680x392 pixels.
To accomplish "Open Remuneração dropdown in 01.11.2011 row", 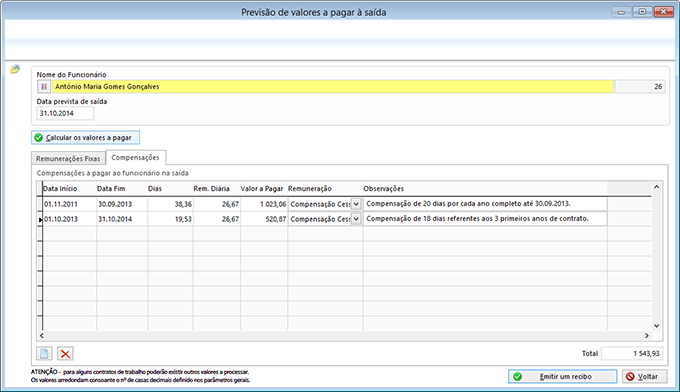I will 356,204.
